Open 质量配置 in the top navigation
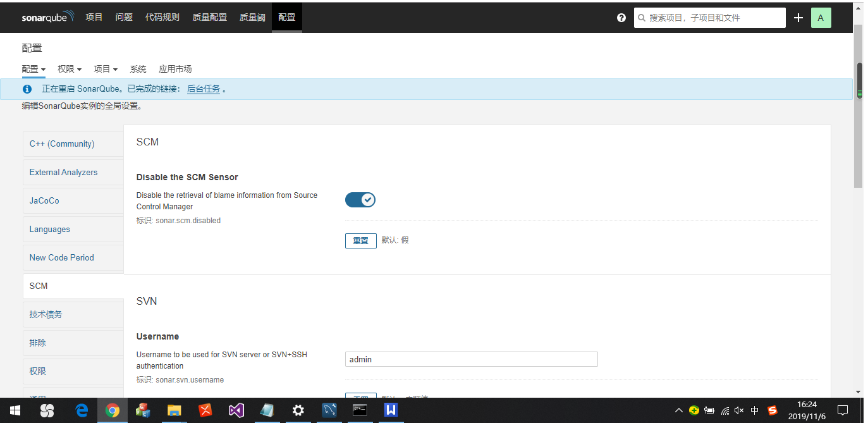The image size is (868, 423). pyautogui.click(x=210, y=17)
